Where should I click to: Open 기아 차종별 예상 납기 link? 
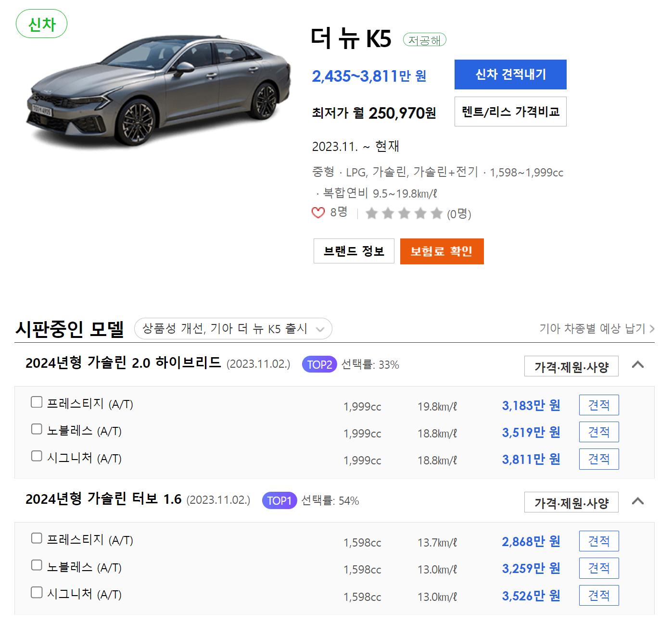[597, 329]
